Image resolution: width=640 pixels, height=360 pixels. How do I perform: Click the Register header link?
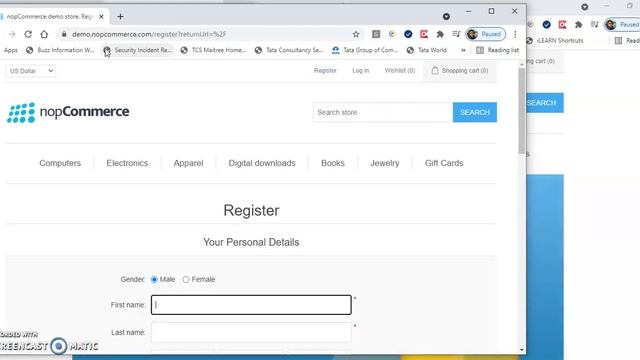point(325,71)
